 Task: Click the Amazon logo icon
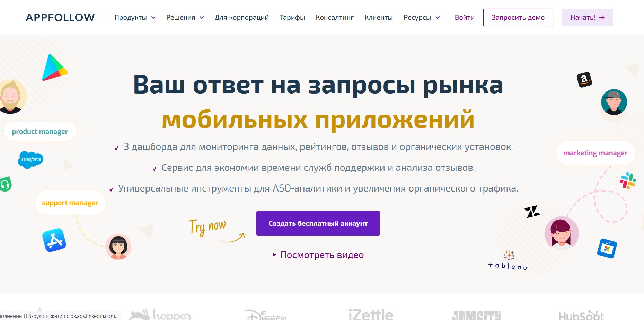tap(584, 80)
